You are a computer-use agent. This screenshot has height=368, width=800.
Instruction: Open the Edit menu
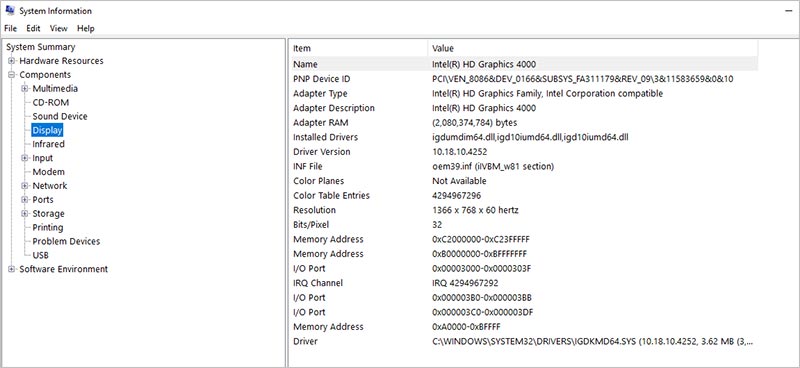coord(33,29)
